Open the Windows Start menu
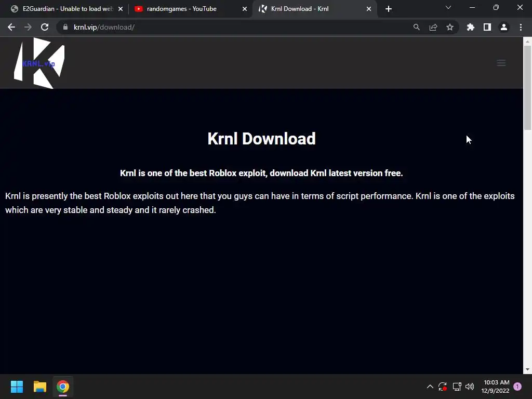532x399 pixels. click(17, 387)
